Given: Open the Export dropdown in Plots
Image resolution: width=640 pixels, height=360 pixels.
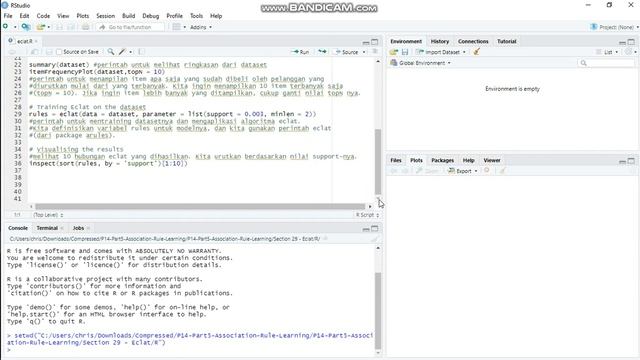Looking at the screenshot, I should pos(462,171).
